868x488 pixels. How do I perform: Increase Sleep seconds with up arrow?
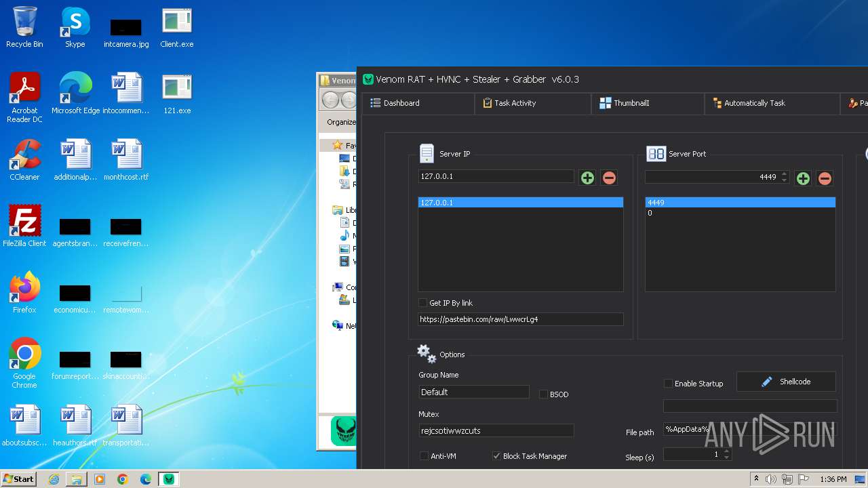(726, 451)
